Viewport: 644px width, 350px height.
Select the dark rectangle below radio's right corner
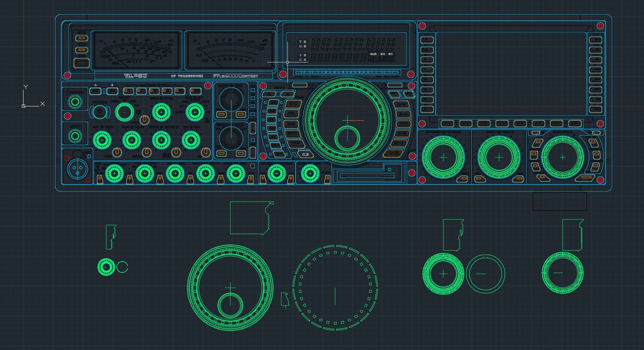559,201
